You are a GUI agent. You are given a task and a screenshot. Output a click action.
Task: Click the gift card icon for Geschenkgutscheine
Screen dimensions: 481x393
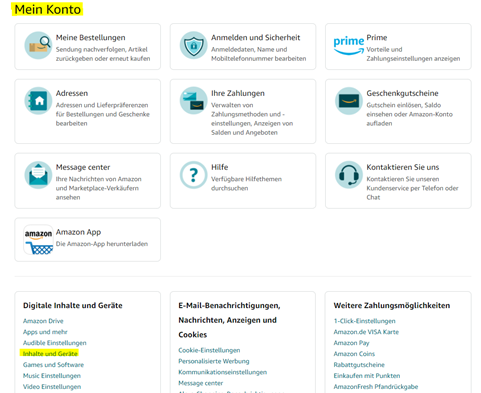tap(349, 101)
